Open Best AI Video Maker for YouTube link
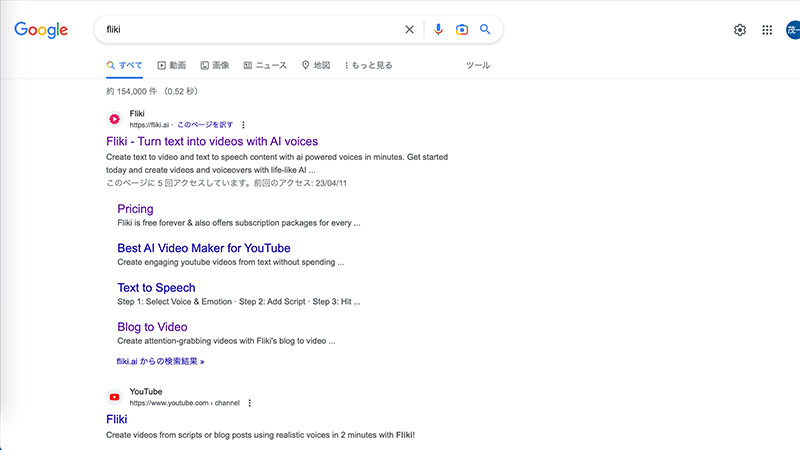The height and width of the screenshot is (450, 800). click(x=204, y=248)
